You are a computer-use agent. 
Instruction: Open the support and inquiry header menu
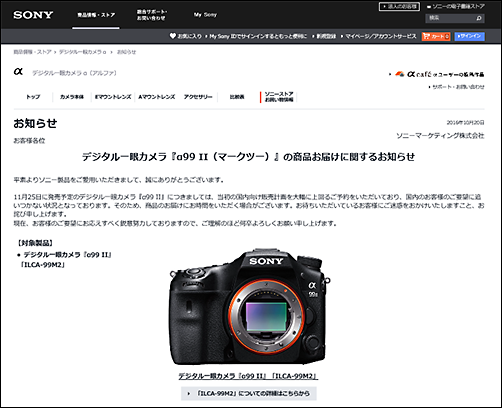pos(151,15)
